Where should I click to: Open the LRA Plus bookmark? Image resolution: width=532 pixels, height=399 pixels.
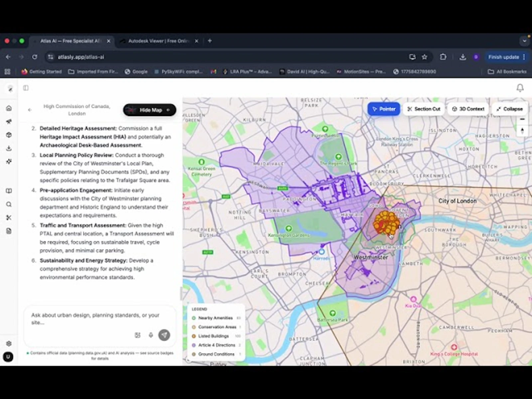click(x=247, y=71)
